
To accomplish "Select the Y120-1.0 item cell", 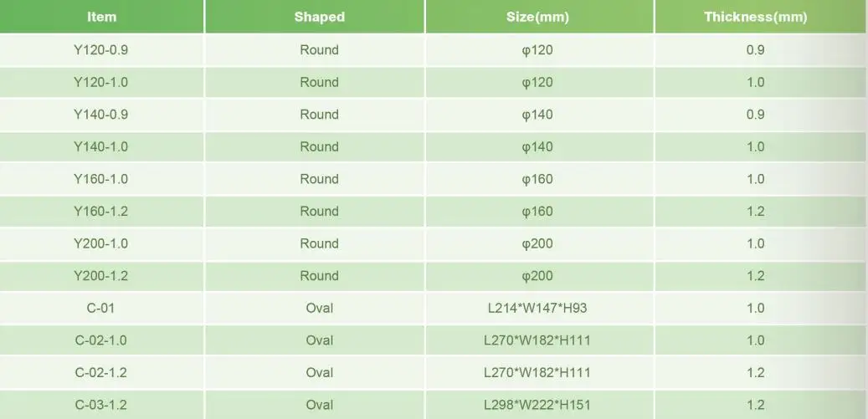I will [102, 82].
